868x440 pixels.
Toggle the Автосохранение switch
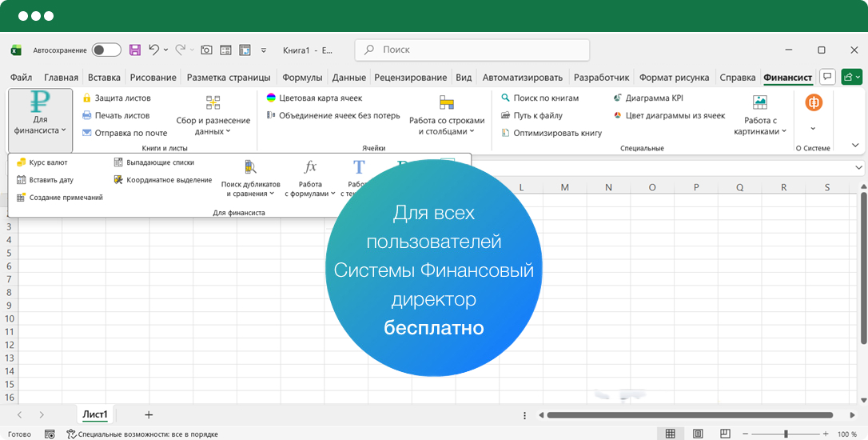click(106, 50)
